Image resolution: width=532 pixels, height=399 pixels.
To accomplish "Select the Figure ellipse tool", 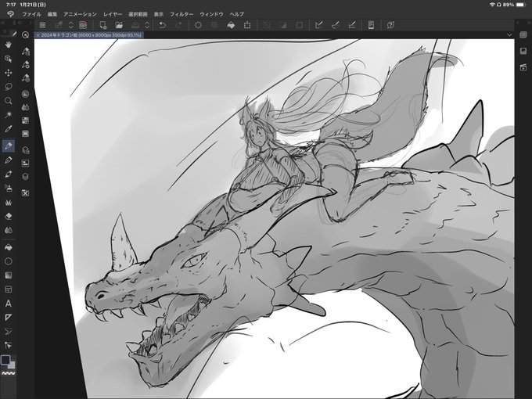I will tap(9, 261).
